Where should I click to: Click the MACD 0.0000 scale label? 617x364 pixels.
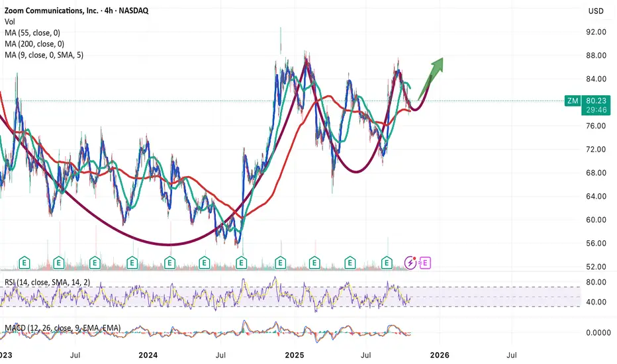coord(598,332)
